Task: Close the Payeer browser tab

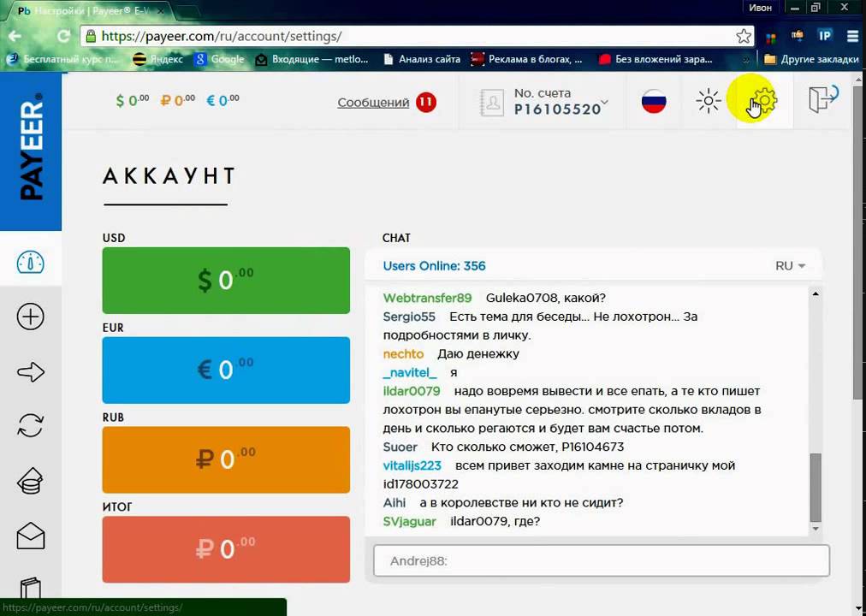Action: pos(161,11)
